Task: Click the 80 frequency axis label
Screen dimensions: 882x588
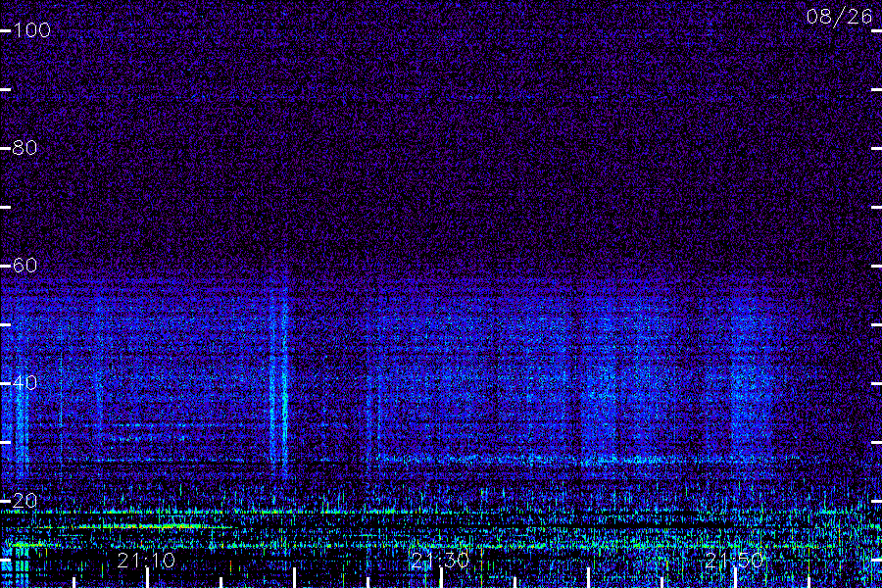Action: tap(25, 148)
